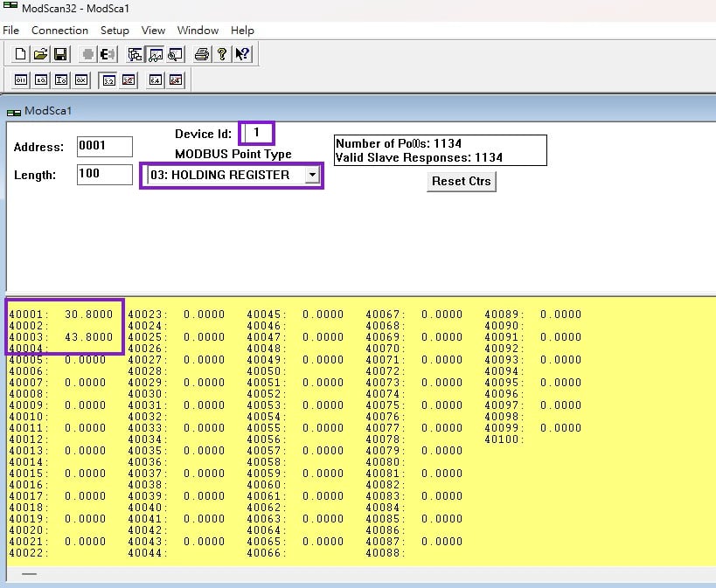716x588 pixels.
Task: Click the Length input field
Action: coord(104,174)
